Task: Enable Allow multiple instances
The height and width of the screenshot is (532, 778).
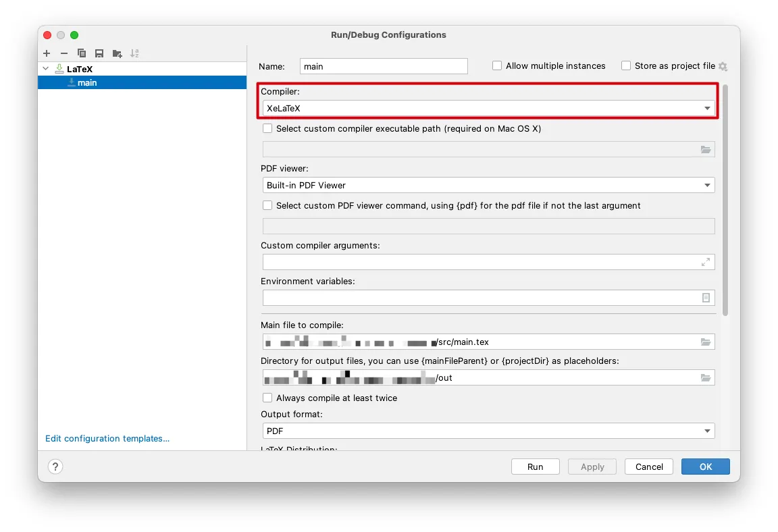Action: (x=497, y=66)
